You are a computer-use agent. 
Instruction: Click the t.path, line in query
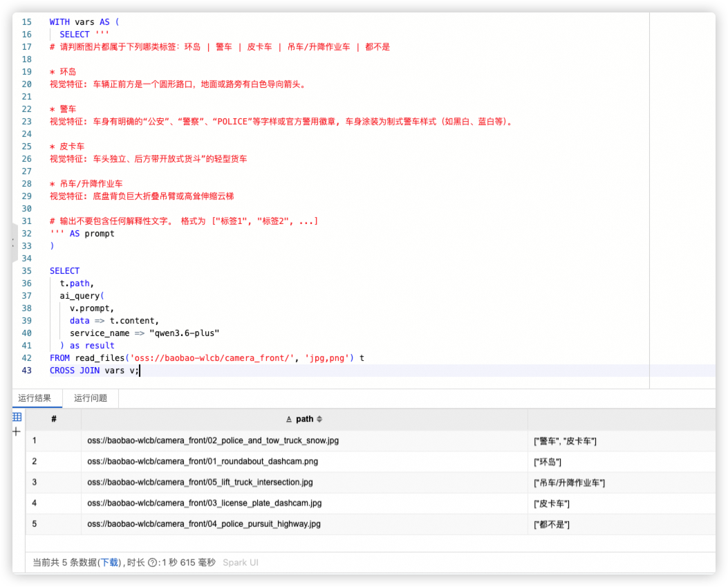(77, 283)
